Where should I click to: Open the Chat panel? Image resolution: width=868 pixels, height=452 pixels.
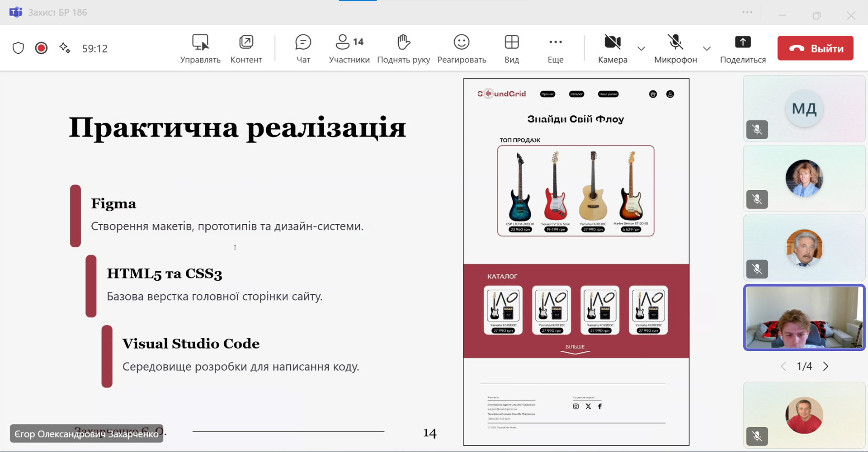[303, 48]
